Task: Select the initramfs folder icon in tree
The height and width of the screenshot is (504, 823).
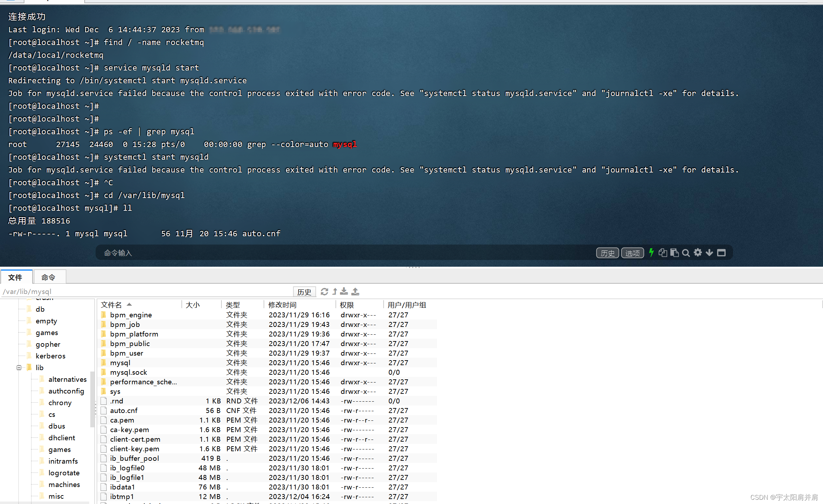Action: (x=42, y=461)
